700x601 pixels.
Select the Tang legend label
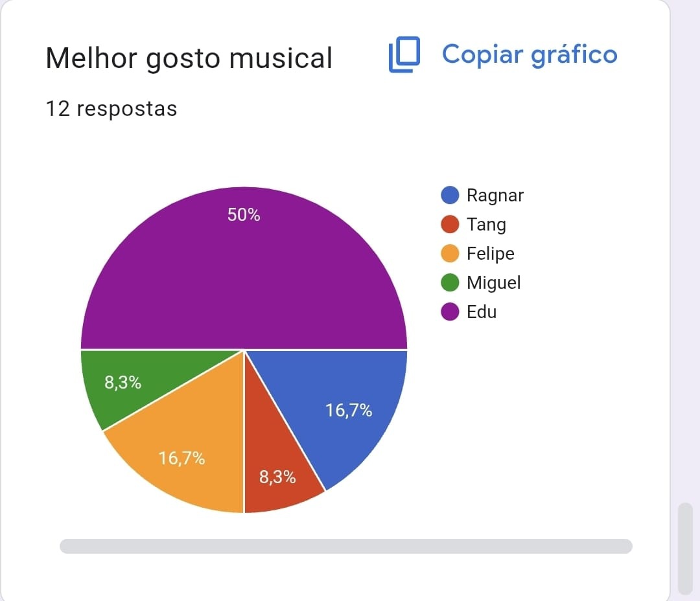pos(486,225)
